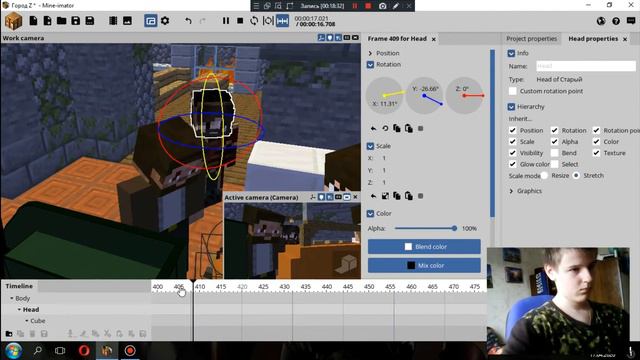Click the Save As floppy icon
Screen dimensions: 640x360
point(90,20)
